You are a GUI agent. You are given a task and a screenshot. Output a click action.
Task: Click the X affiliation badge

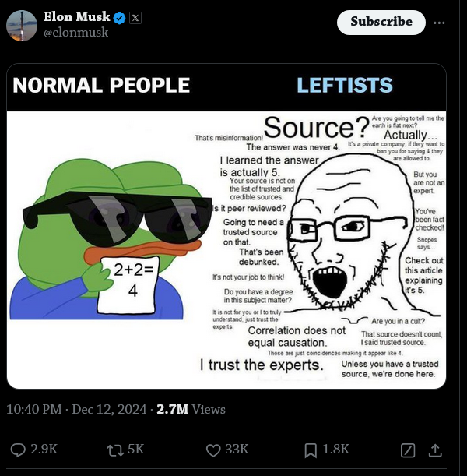135,18
